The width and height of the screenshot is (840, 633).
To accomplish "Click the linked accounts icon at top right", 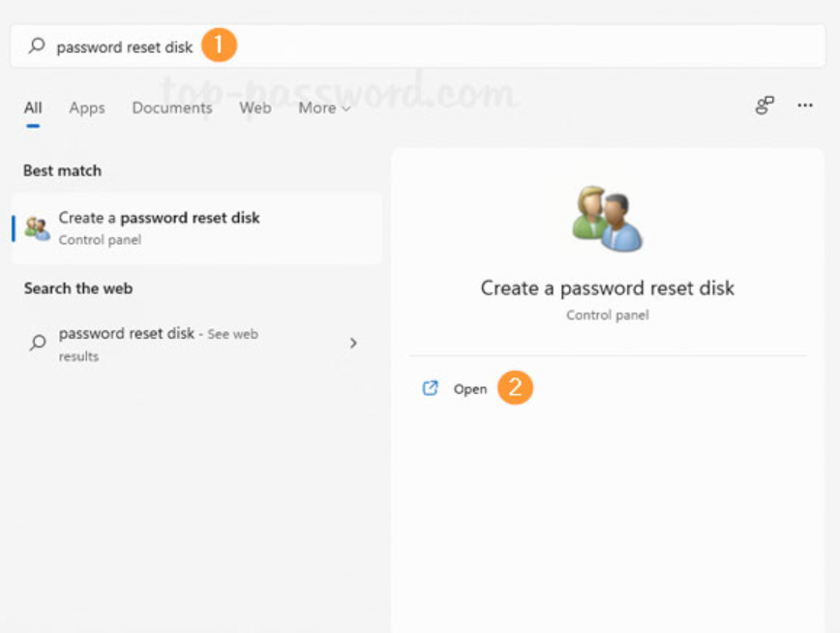I will tap(765, 105).
